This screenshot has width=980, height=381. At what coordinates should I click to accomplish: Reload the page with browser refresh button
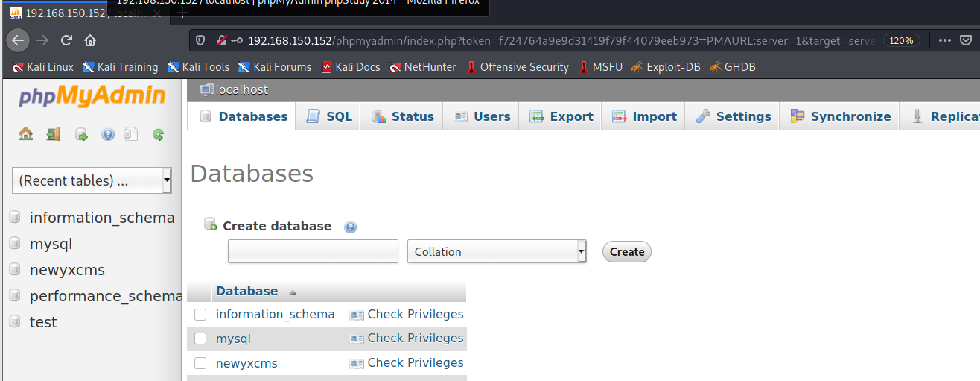click(66, 40)
